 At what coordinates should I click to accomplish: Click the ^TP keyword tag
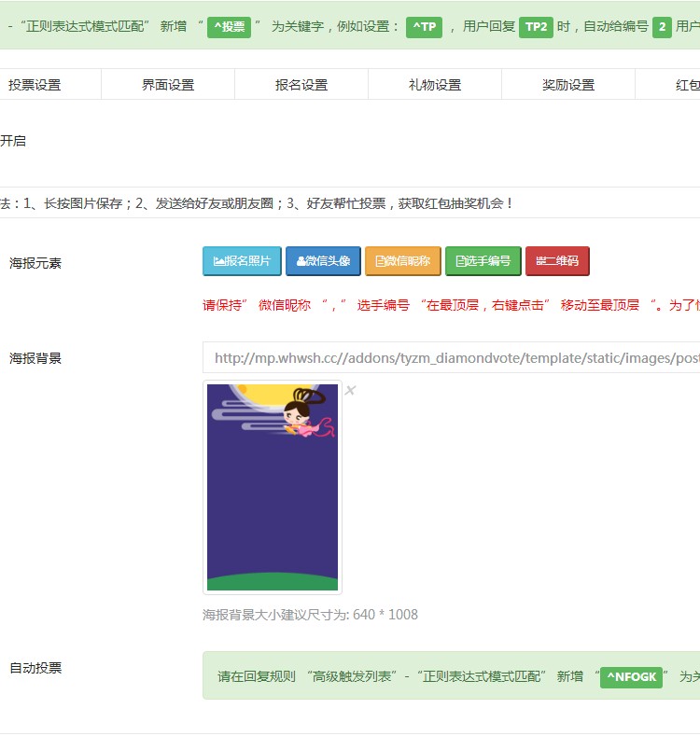tap(425, 27)
